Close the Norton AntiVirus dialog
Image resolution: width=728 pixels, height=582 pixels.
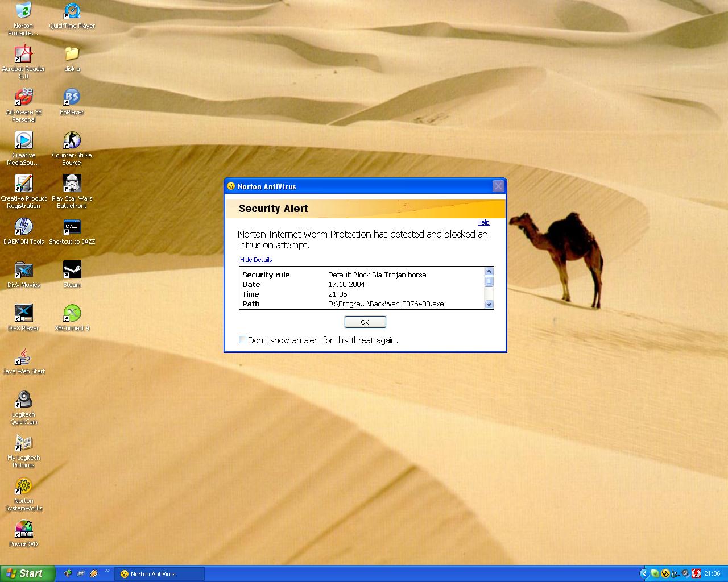coord(498,186)
